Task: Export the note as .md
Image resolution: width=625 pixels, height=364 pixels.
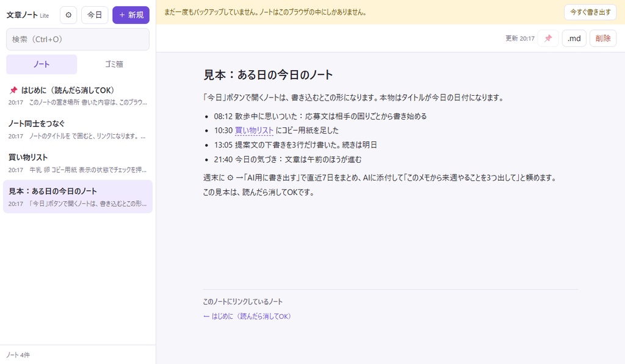Action: [x=574, y=38]
